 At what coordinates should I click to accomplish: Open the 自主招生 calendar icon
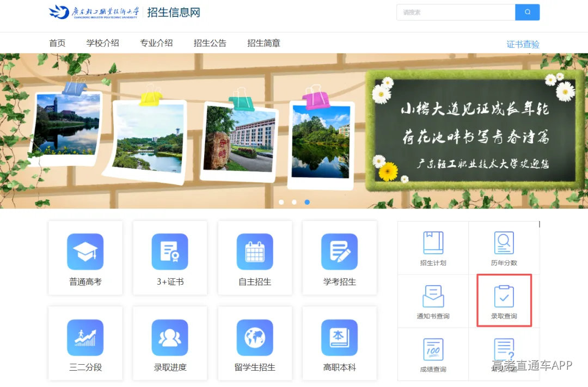pos(255,251)
